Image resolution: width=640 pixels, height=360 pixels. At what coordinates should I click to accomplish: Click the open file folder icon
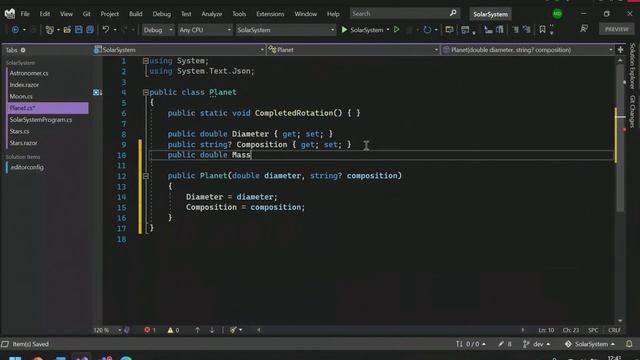pos(67,29)
